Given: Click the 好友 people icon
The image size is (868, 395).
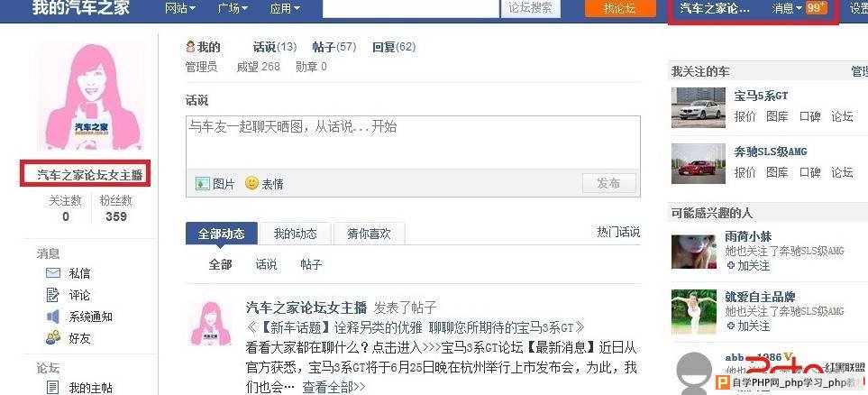Looking at the screenshot, I should pos(53,337).
